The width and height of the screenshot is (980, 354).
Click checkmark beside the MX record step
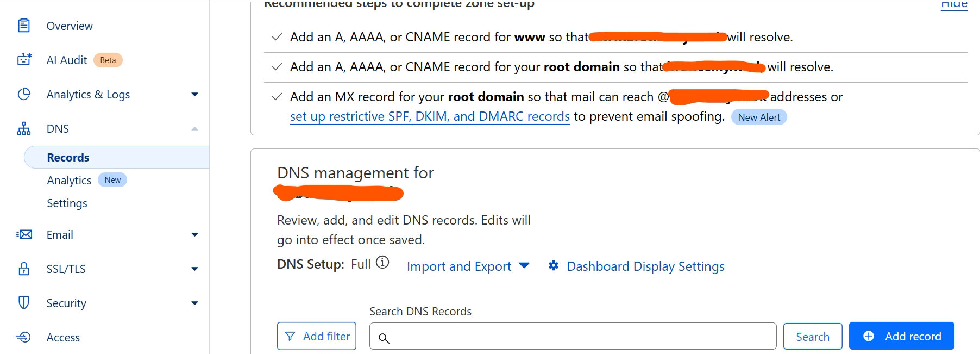click(x=277, y=97)
